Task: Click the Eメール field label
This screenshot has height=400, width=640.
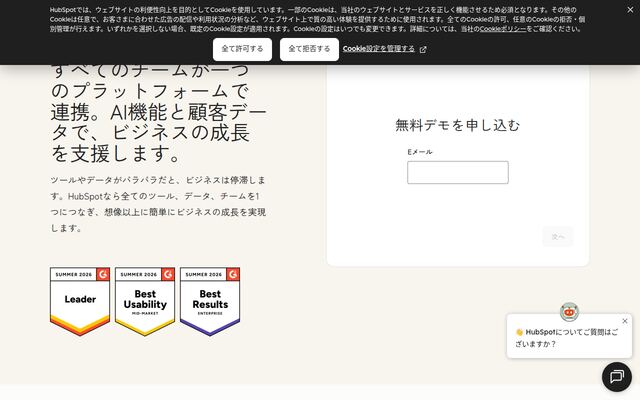Action: tap(420, 152)
